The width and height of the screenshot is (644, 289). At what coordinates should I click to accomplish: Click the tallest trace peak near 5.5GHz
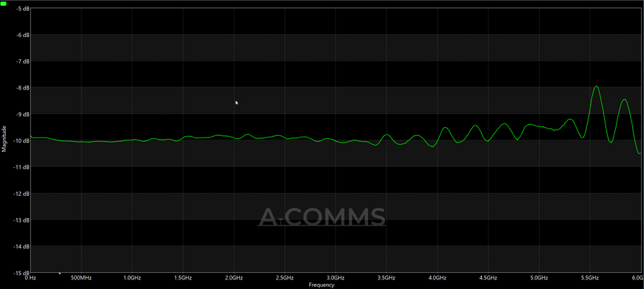(597, 86)
